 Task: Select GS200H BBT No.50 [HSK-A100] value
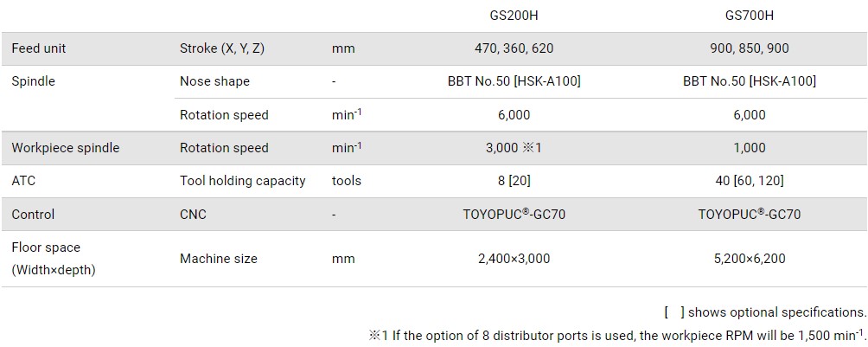[514, 81]
